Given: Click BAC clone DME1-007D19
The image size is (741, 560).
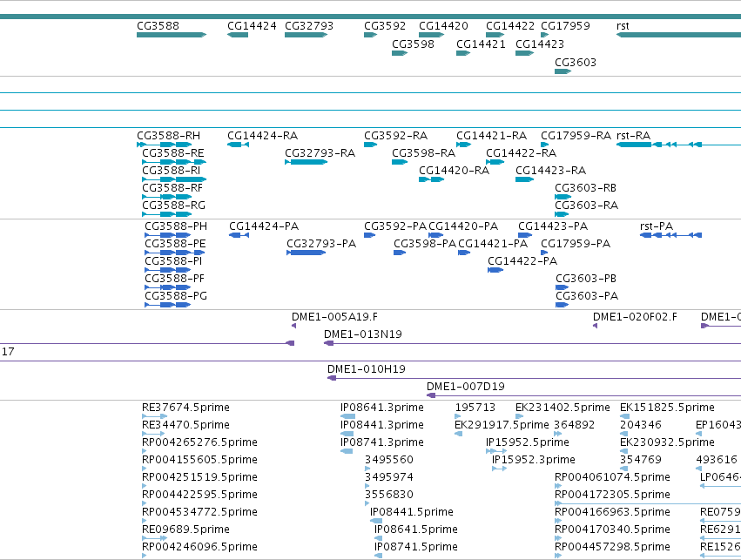Looking at the screenshot, I should point(583,395).
